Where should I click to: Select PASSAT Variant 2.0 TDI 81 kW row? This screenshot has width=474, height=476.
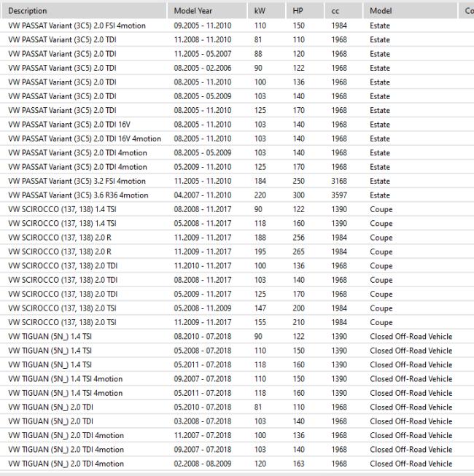[x=237, y=40]
